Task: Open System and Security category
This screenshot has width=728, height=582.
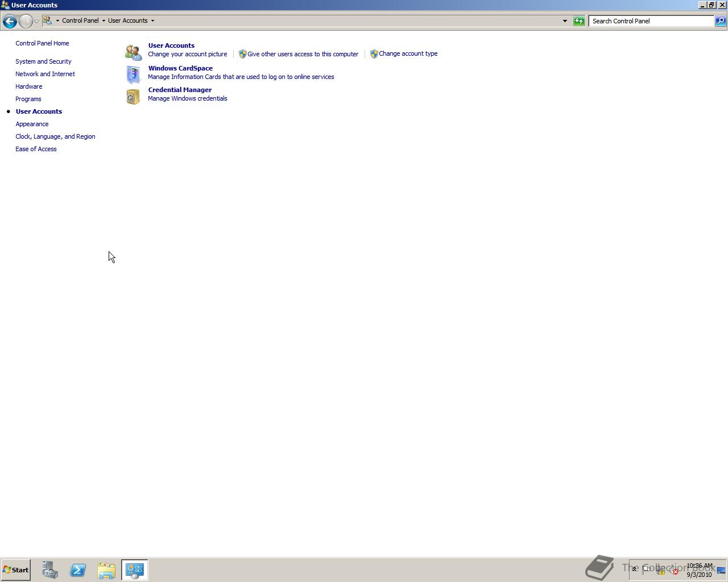Action: pyautogui.click(x=43, y=61)
